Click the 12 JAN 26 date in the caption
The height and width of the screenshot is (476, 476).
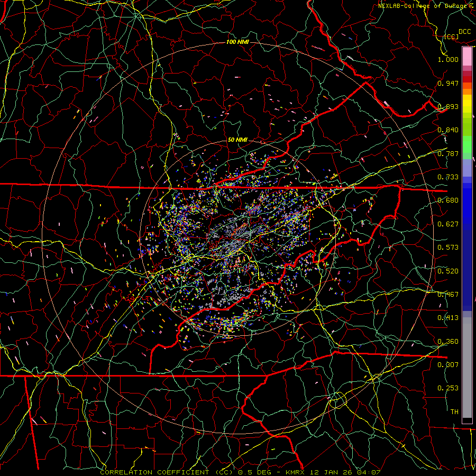pos(332,472)
